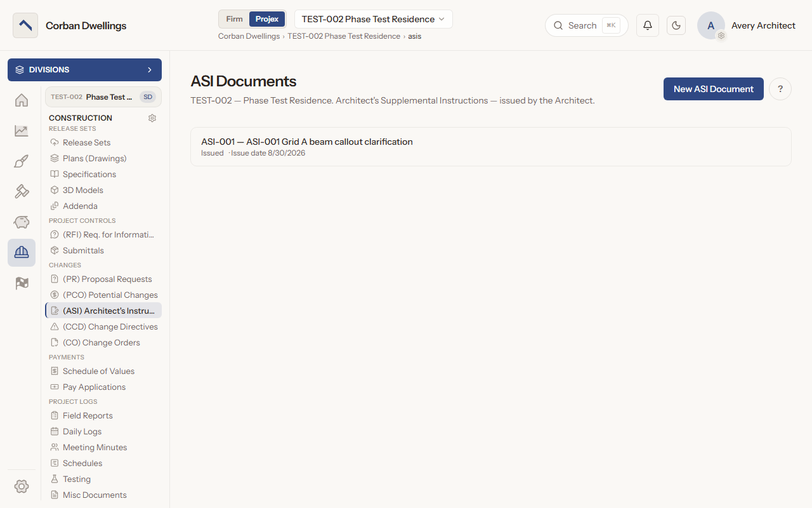Toggle dark mode with the moon icon

pyautogui.click(x=676, y=25)
